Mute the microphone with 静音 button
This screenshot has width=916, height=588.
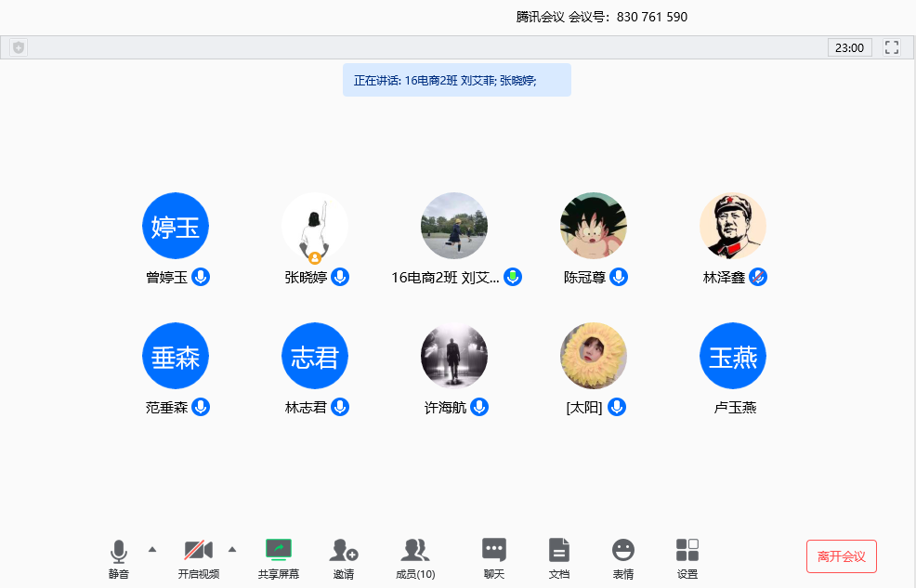point(119,558)
